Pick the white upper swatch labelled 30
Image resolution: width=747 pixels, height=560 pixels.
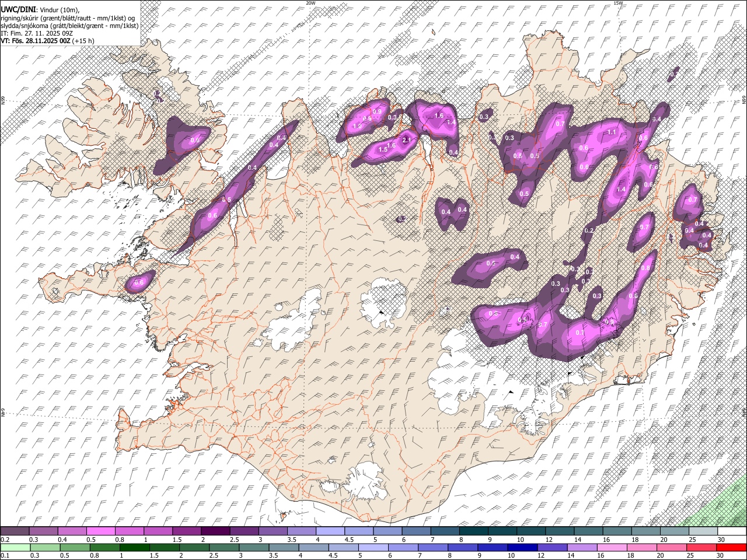click(x=732, y=531)
